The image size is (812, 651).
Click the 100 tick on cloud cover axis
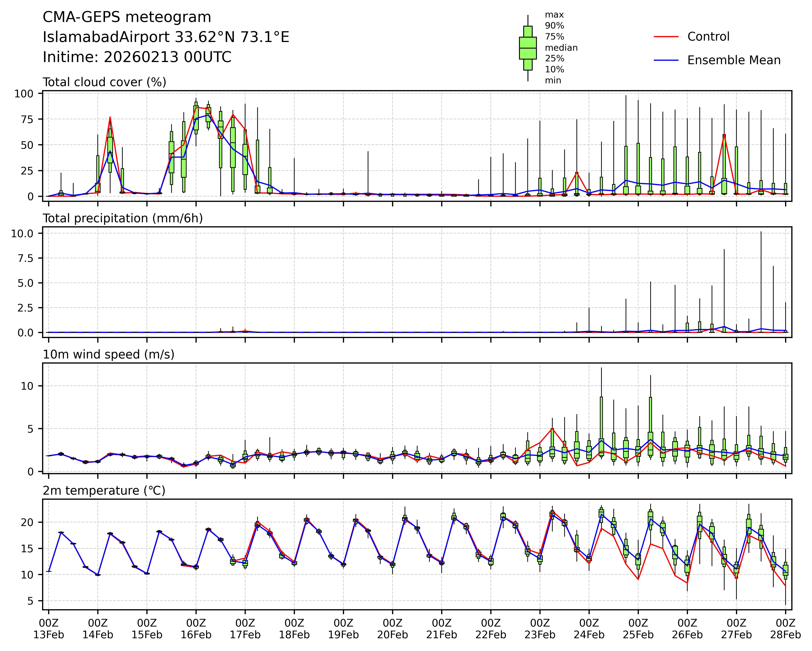click(24, 93)
